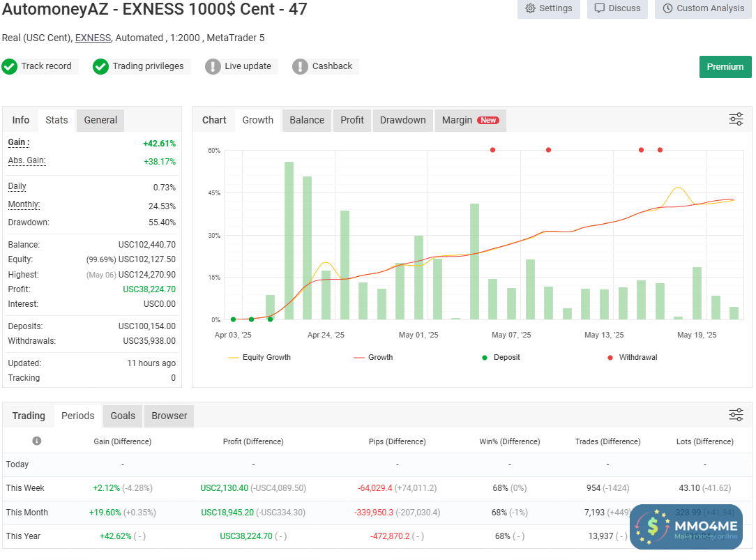Click the Abs. Gain label
Screen dimensions: 756x560
(x=27, y=160)
